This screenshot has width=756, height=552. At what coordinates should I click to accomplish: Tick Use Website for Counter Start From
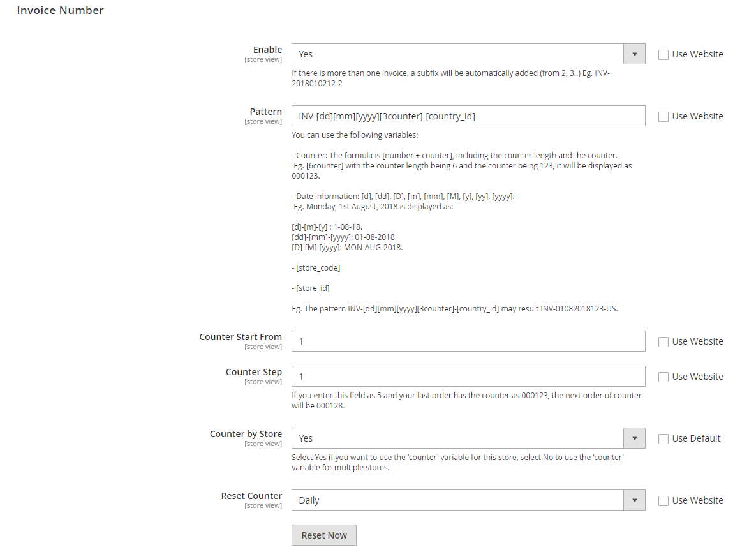click(x=663, y=342)
